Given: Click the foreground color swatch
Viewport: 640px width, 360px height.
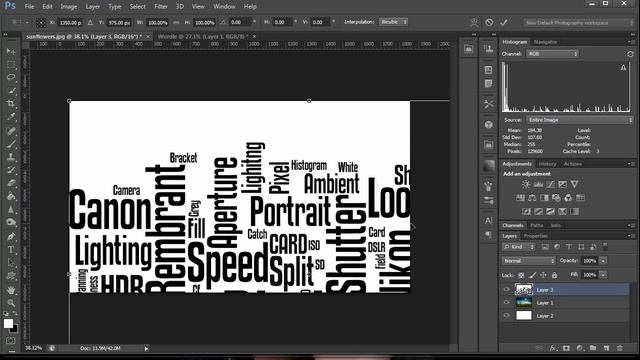Looking at the screenshot, I should coord(8,323).
